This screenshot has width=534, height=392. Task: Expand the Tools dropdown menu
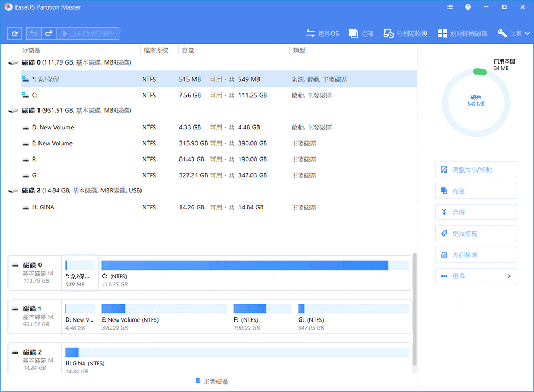tap(513, 33)
